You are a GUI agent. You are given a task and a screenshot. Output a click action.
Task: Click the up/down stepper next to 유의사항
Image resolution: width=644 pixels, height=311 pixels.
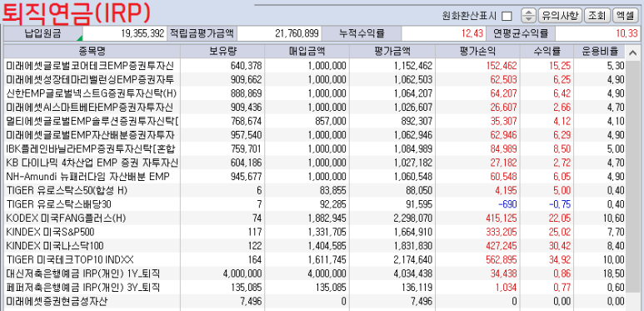(x=528, y=16)
